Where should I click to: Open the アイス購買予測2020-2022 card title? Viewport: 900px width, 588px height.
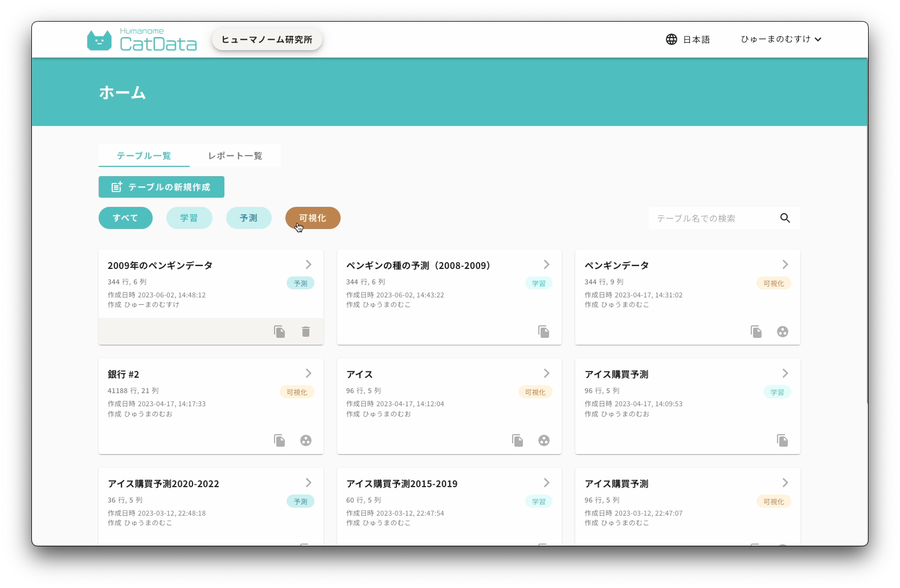pyautogui.click(x=163, y=484)
